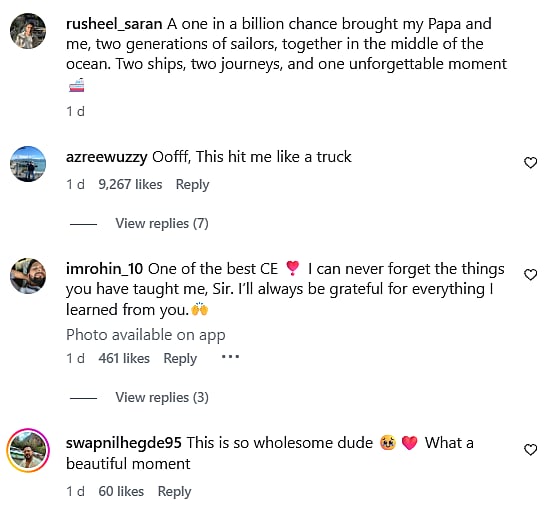Reply to imrohin_10's comment

pyautogui.click(x=180, y=359)
